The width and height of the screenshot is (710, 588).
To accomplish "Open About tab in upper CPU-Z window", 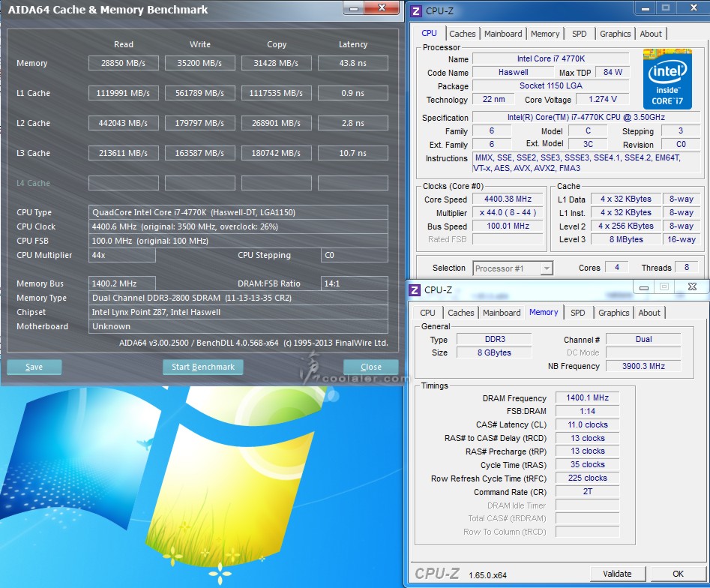I will tap(651, 34).
